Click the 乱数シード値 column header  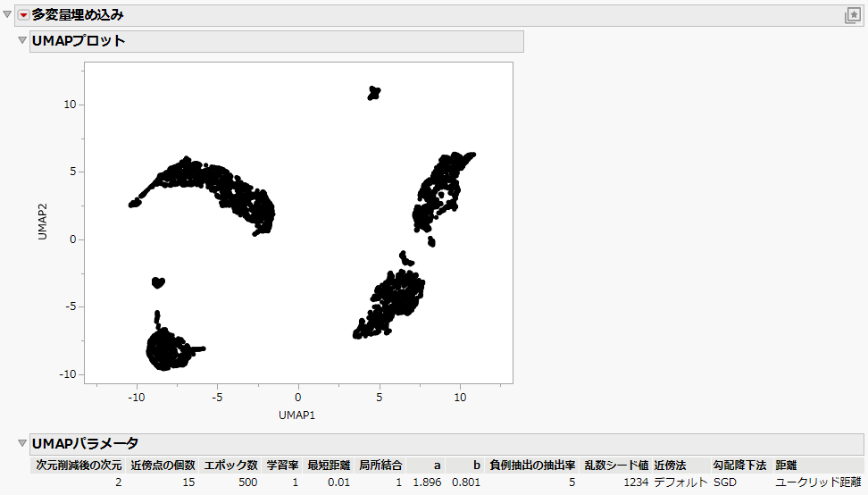click(616, 466)
